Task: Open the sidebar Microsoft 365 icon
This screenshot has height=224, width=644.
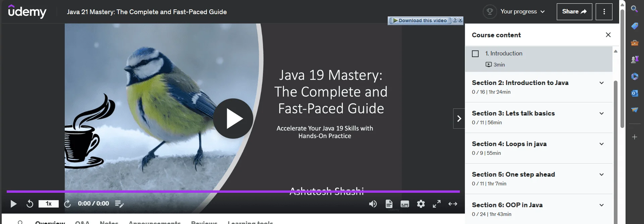Action: pyautogui.click(x=635, y=76)
